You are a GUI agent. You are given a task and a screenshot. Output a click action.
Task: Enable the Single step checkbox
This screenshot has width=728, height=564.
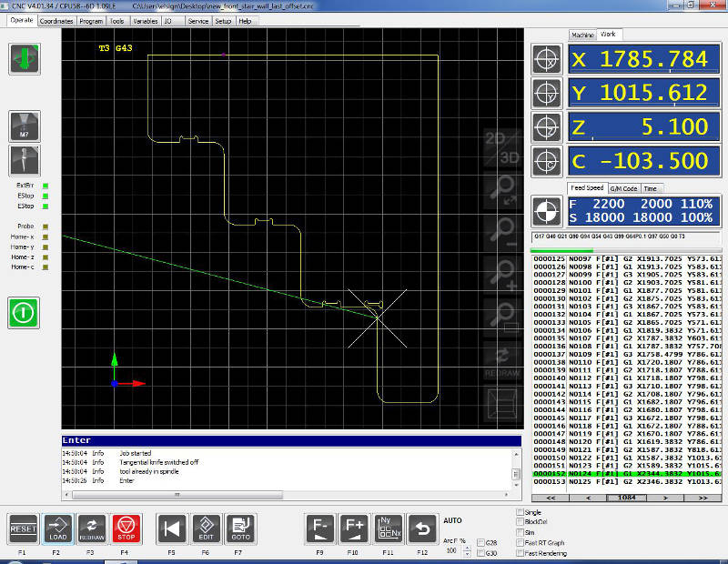[520, 513]
